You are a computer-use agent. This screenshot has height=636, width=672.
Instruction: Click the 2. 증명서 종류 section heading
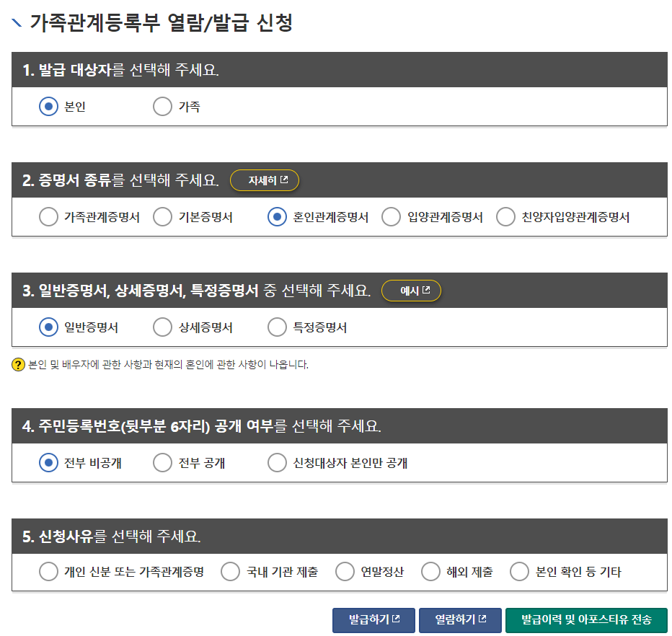point(120,180)
